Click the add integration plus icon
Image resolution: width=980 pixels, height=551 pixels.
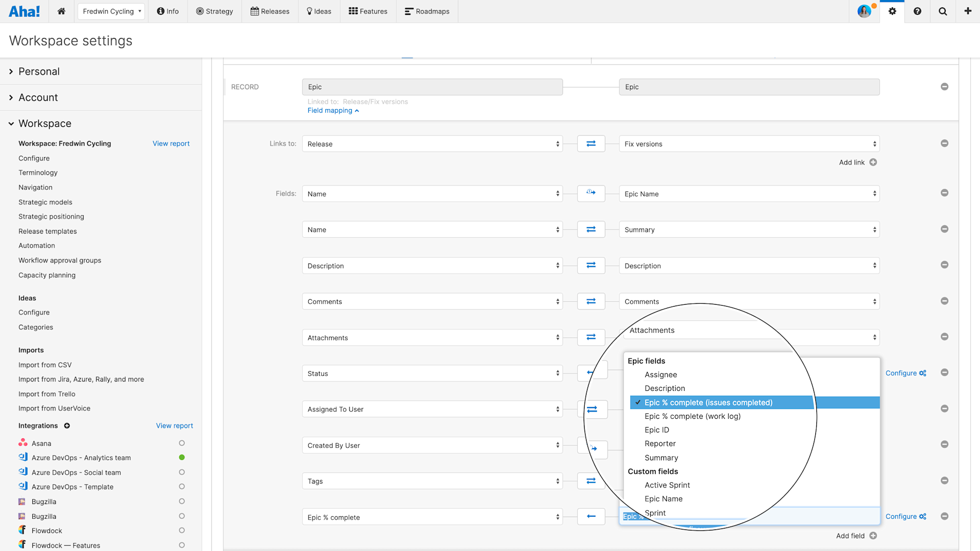[67, 426]
